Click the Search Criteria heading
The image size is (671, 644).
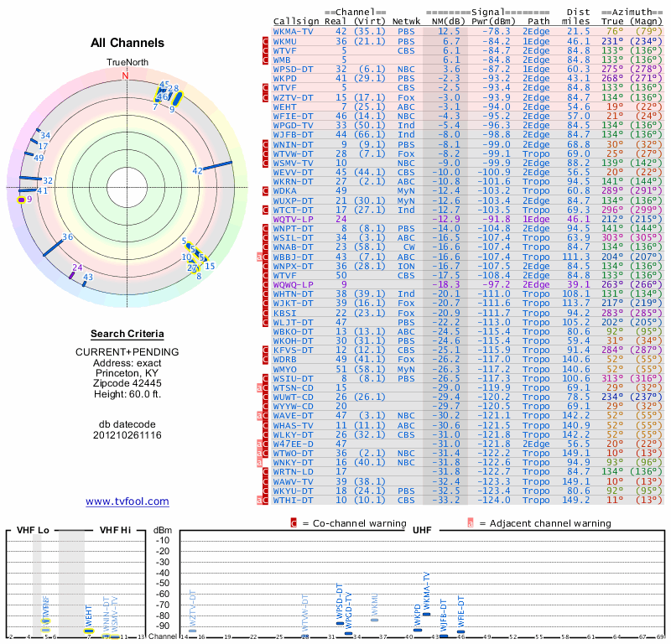click(127, 334)
